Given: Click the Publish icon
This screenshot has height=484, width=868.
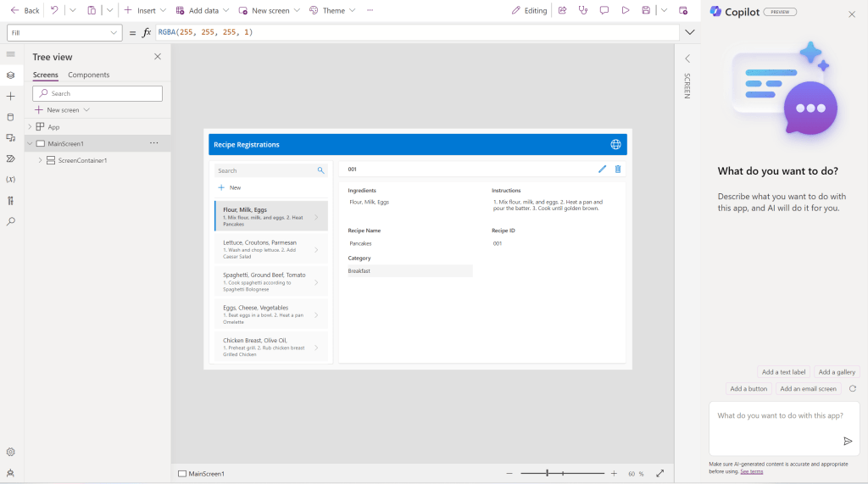Looking at the screenshot, I should pyautogui.click(x=683, y=10).
